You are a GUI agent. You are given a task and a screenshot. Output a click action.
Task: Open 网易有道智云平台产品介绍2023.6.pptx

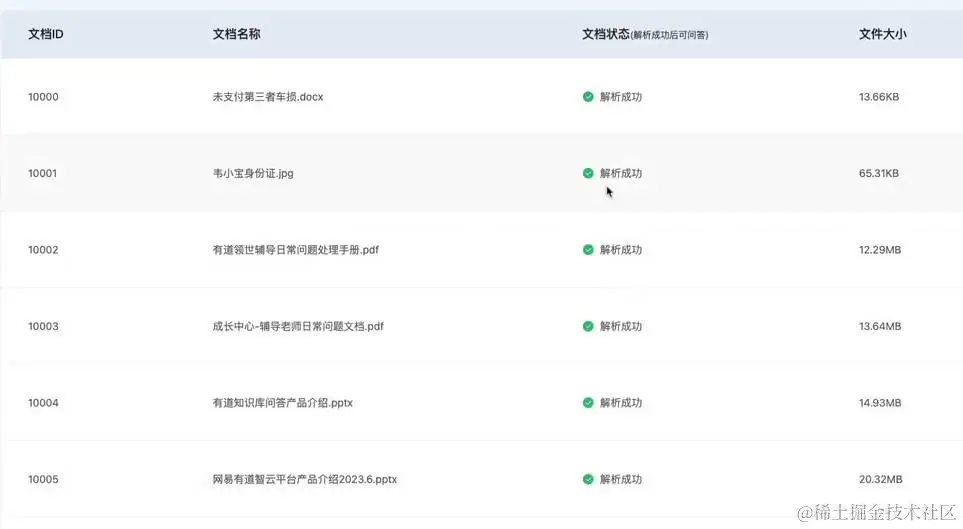click(x=305, y=479)
